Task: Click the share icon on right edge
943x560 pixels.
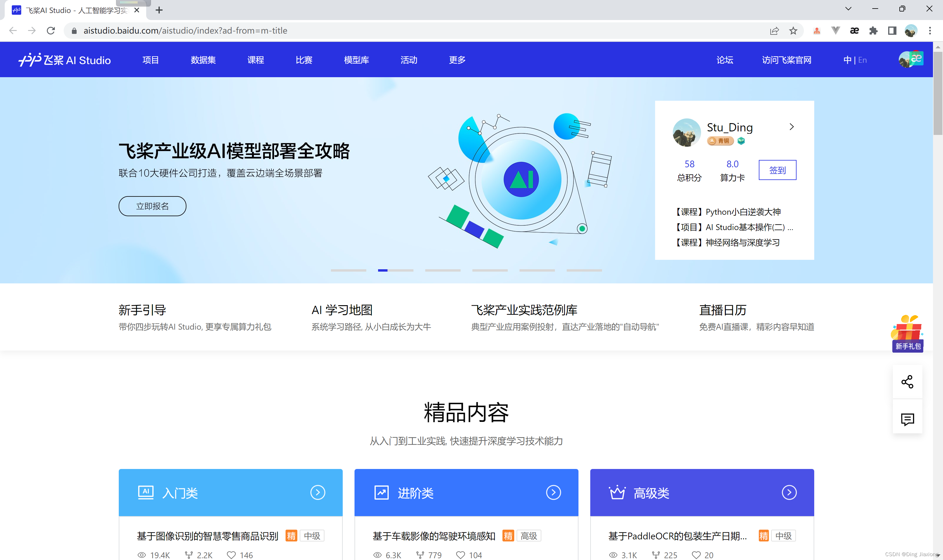Action: pyautogui.click(x=908, y=382)
